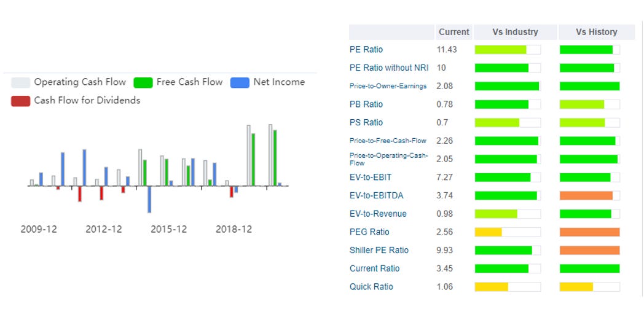Open the Shiller PE Ratio link
The width and height of the screenshot is (644, 320).
tap(379, 250)
